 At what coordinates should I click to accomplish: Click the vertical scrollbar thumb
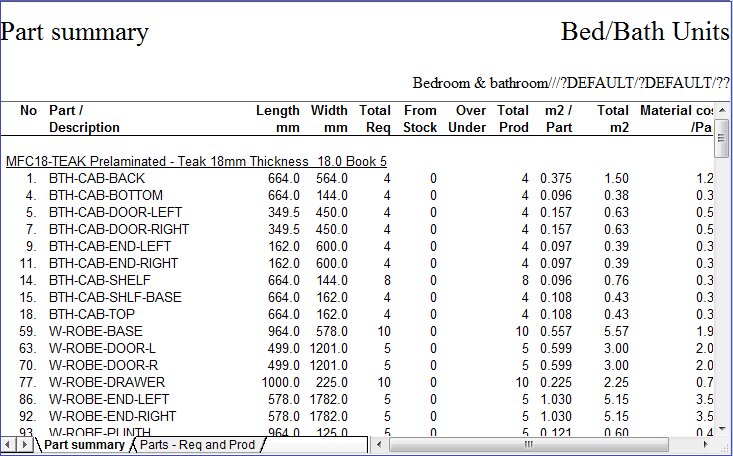point(722,140)
